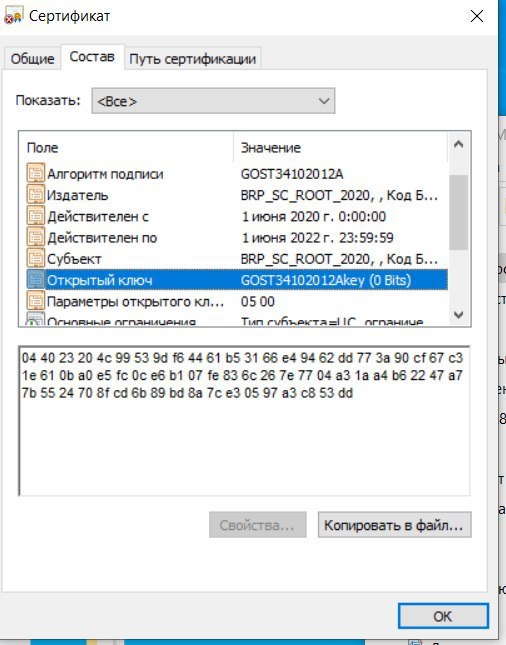Open the Показать dropdown showing <Все>
The height and width of the screenshot is (645, 506).
[x=213, y=101]
